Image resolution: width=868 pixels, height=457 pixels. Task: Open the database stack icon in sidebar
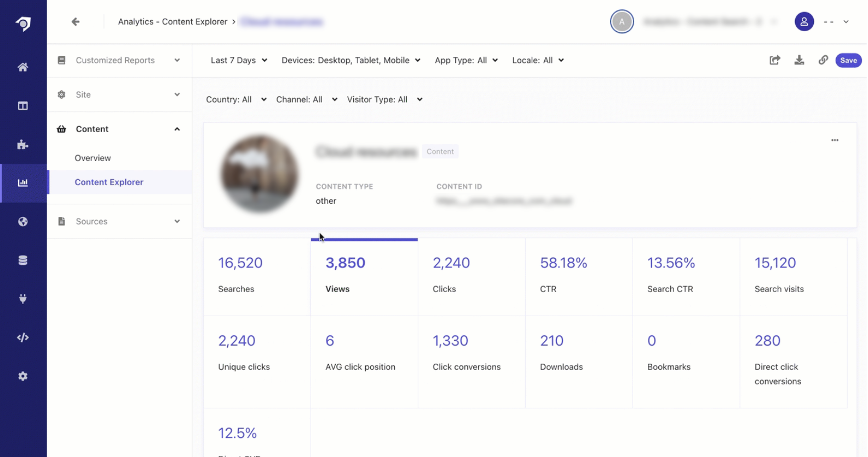[x=23, y=260]
